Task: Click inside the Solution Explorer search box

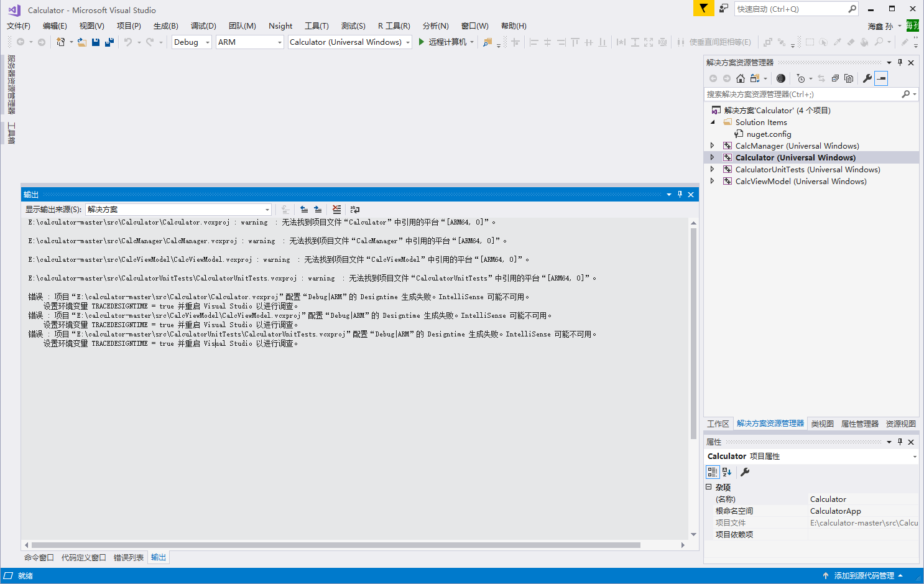Action: [802, 94]
